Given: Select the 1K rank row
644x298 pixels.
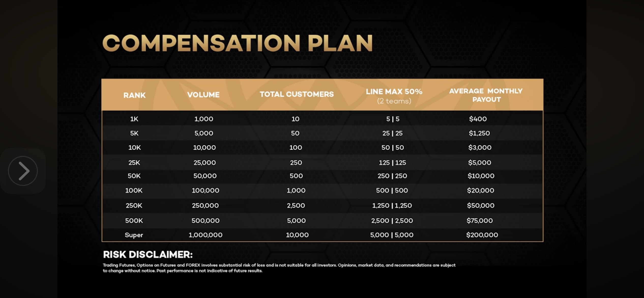Looking at the screenshot, I should [x=134, y=119].
